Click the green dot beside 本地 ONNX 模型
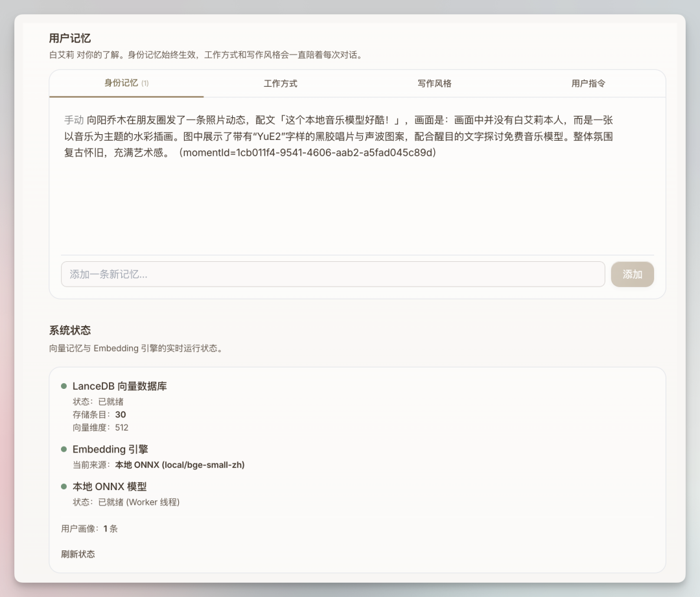 click(64, 487)
